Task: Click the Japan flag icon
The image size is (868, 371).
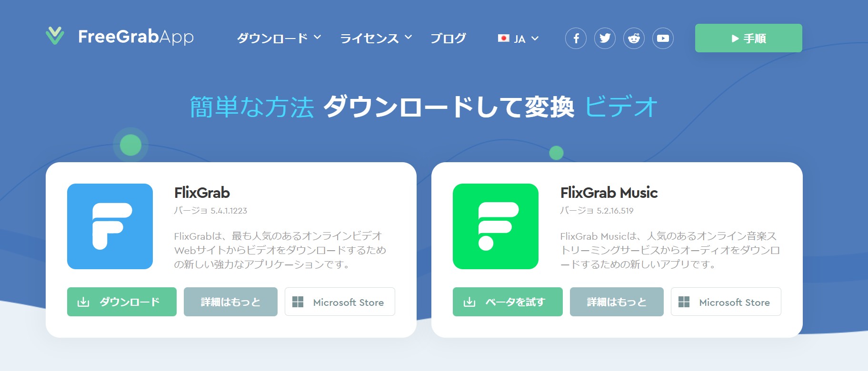Action: pos(503,38)
